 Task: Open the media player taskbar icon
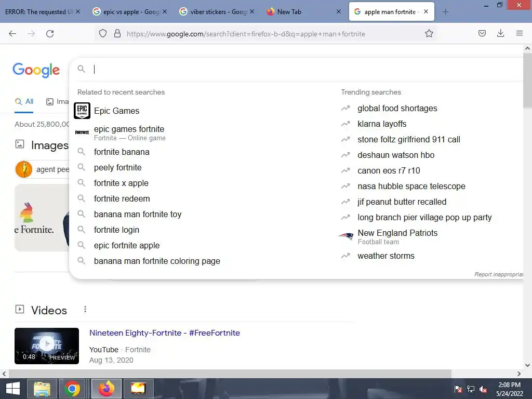coord(138,389)
